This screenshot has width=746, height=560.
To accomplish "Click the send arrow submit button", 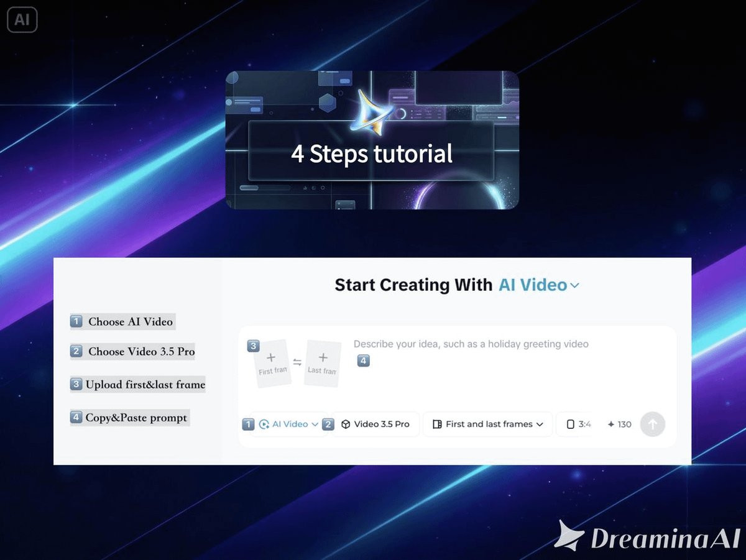I will pyautogui.click(x=653, y=425).
